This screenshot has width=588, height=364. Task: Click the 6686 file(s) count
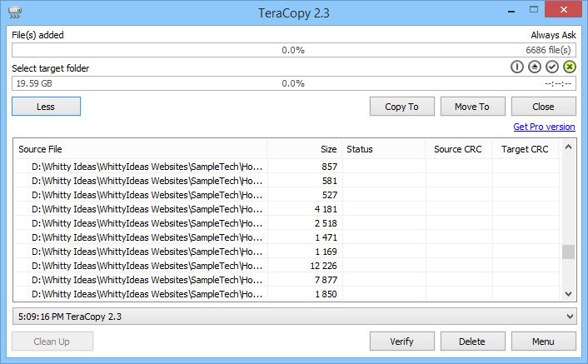tap(548, 50)
